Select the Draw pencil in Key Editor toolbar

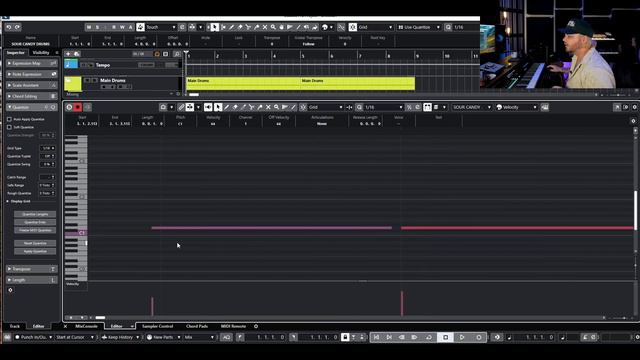pyautogui.click(x=227, y=107)
